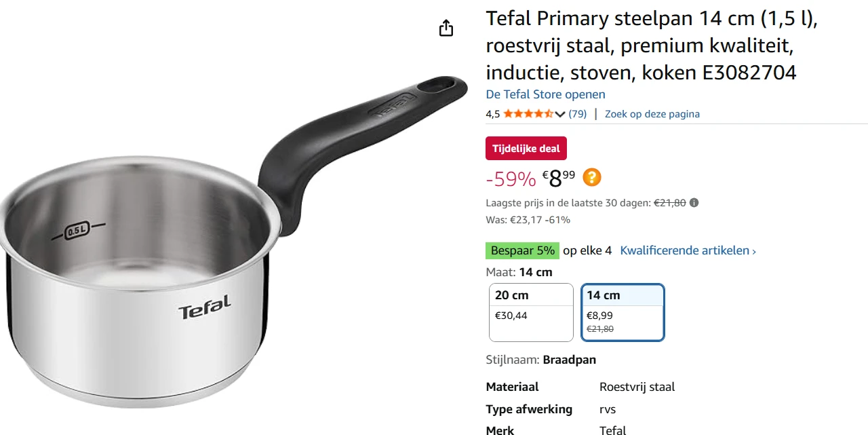Click Zoek op deze pagina

click(652, 113)
